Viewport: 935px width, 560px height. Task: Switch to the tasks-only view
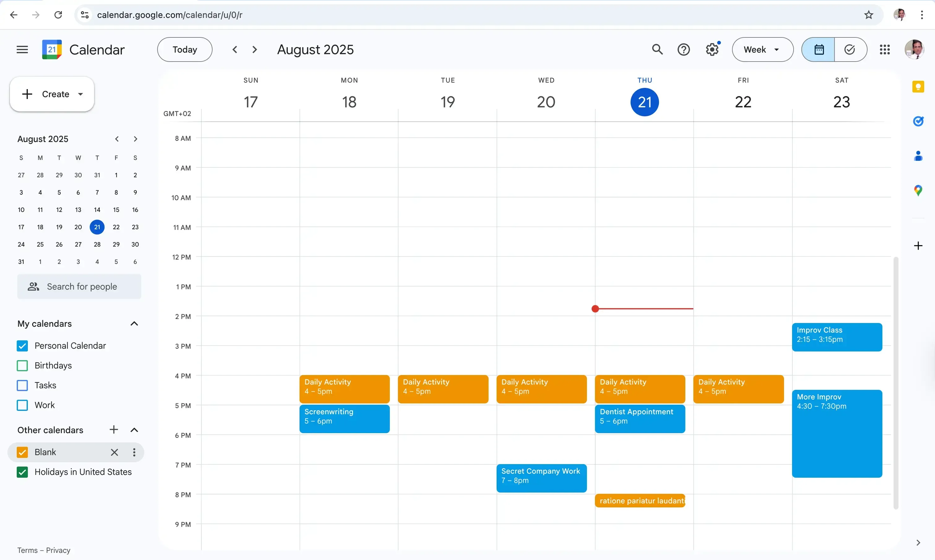click(849, 50)
